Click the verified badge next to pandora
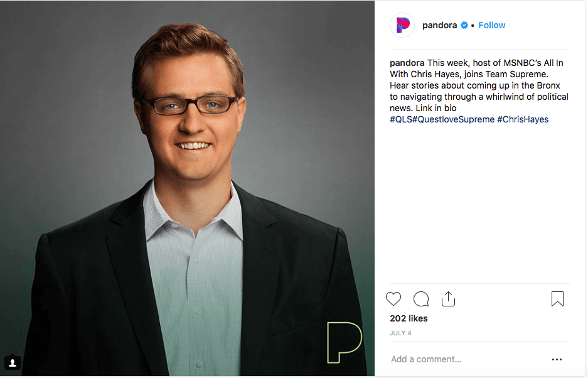The height and width of the screenshot is (378, 588). click(x=464, y=25)
